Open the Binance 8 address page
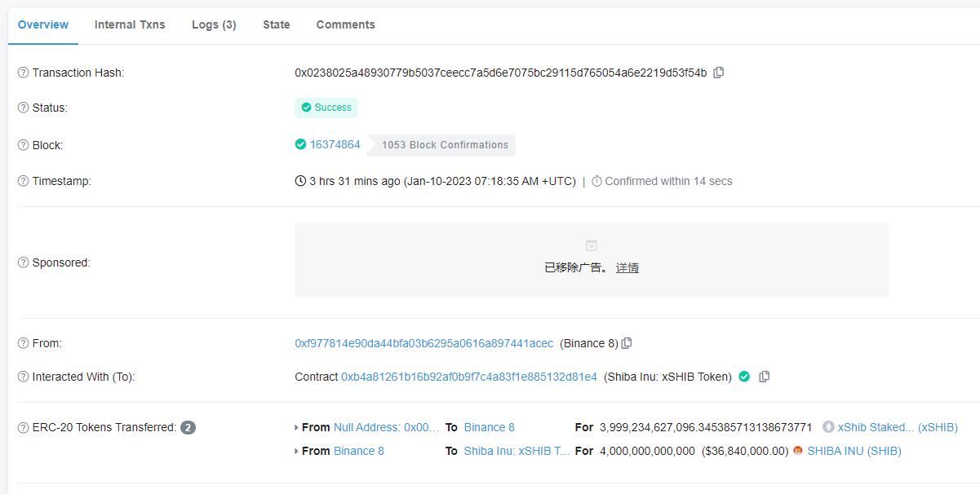 pyautogui.click(x=489, y=427)
